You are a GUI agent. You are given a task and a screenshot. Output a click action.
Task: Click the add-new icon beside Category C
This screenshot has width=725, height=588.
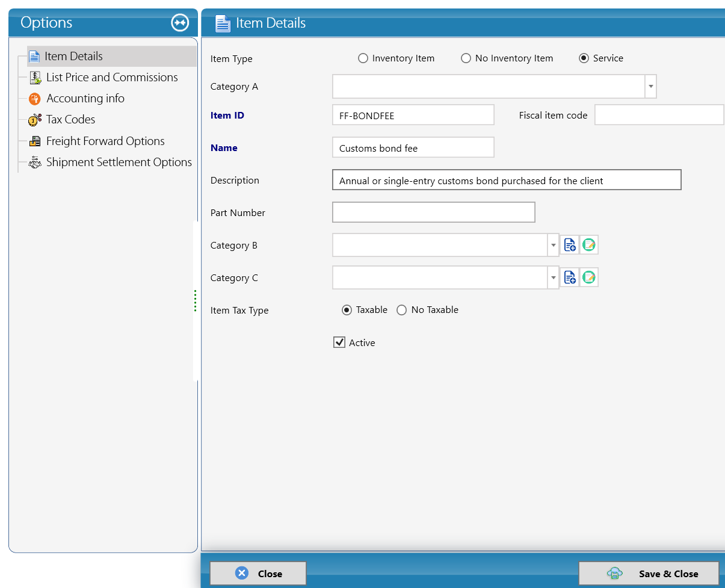570,277
